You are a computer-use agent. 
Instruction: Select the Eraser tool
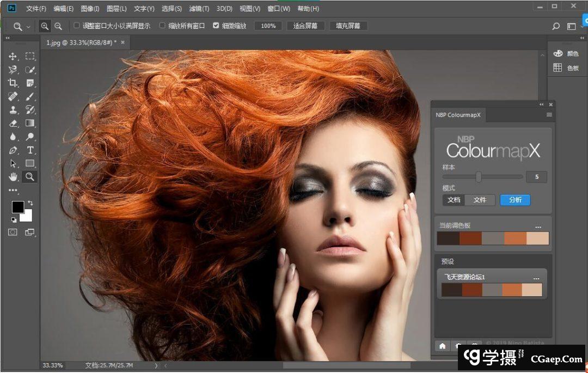13,123
